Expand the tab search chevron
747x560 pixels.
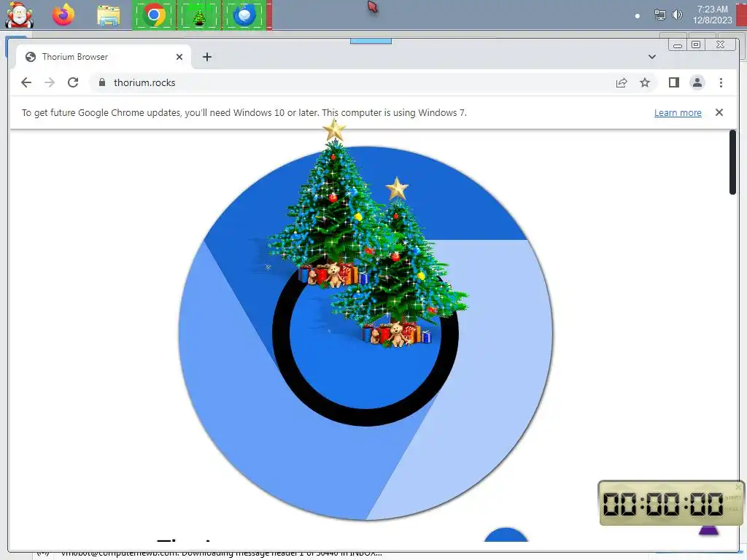(x=651, y=57)
